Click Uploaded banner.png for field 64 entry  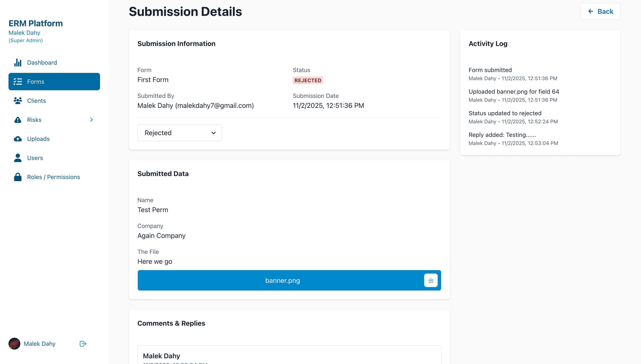click(x=514, y=92)
